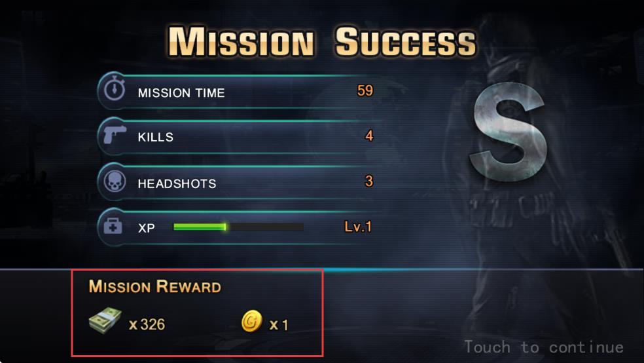This screenshot has width=644, height=363.
Task: Click the kills count 4
Action: (369, 136)
